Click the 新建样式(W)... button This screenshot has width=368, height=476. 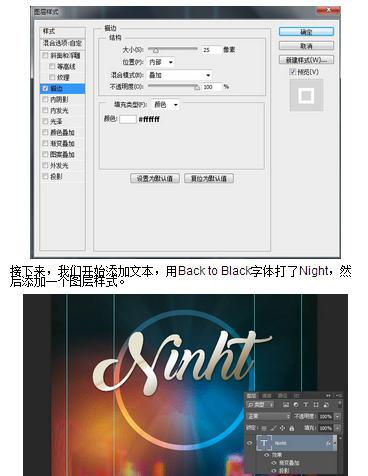pyautogui.click(x=306, y=60)
